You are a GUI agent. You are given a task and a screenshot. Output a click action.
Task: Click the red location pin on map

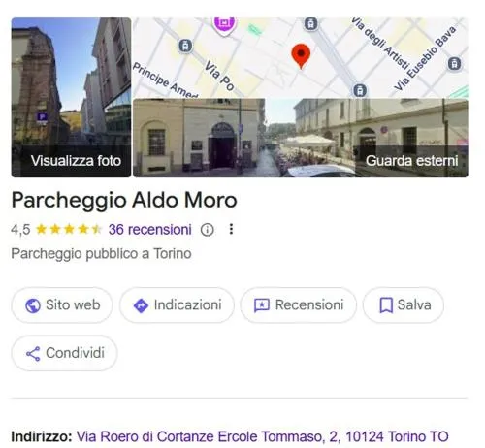(301, 56)
